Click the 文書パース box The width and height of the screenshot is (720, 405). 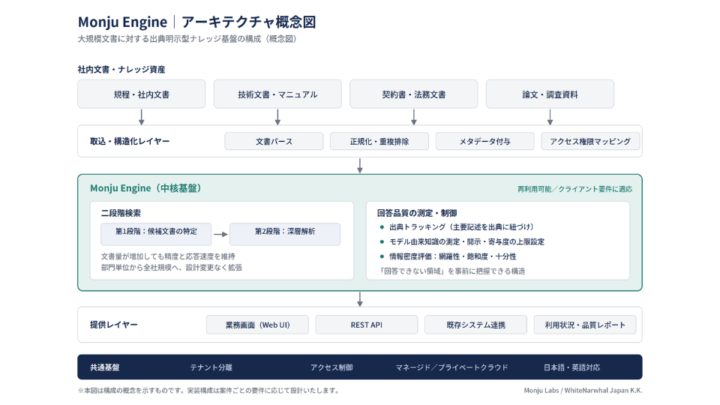tap(274, 141)
